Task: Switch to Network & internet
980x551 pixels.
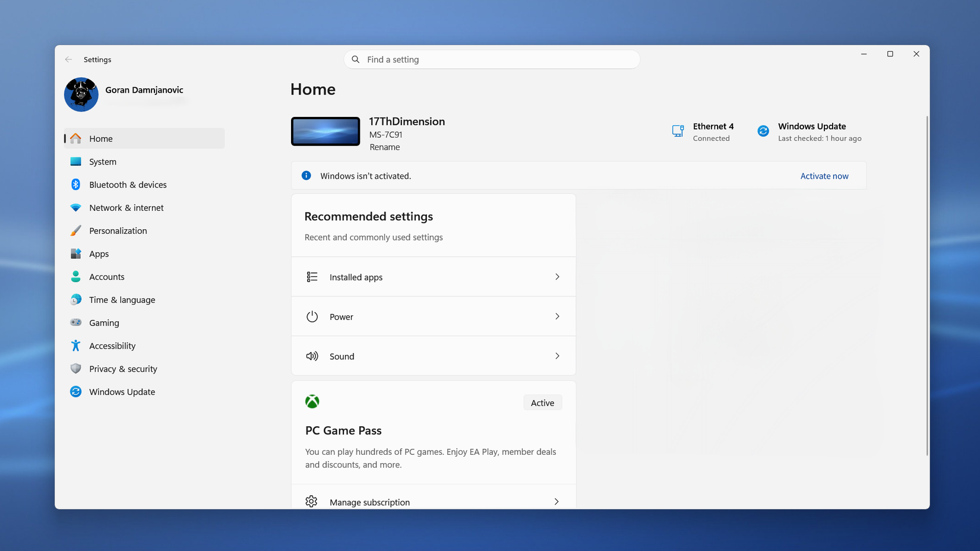Action: 144,208
